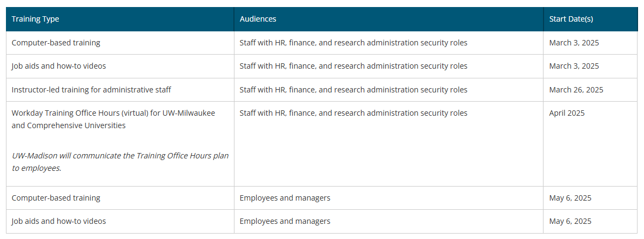The height and width of the screenshot is (239, 644).
Task: Click March 3, 2025 in the first table row
Action: [574, 43]
